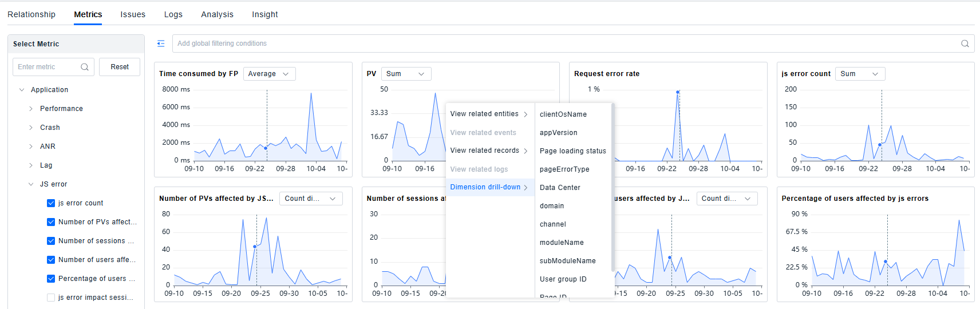The height and width of the screenshot is (309, 980).
Task: Collapse the JS error tree group
Action: click(x=31, y=184)
